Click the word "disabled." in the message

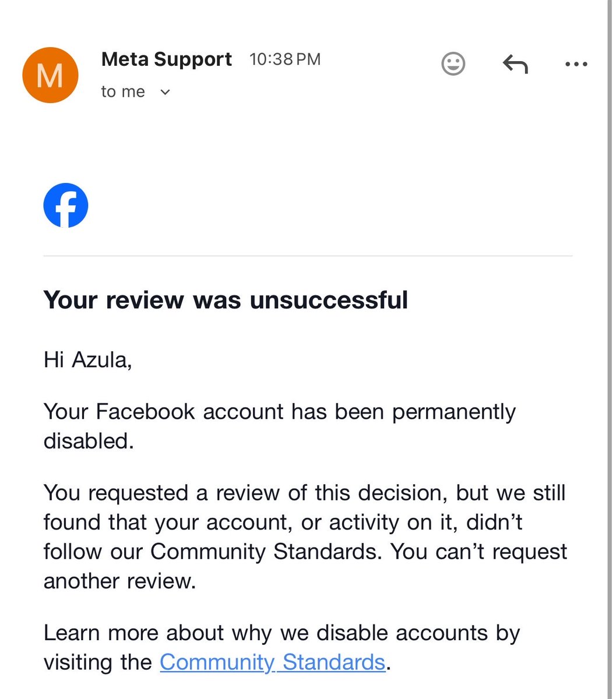pos(89,440)
